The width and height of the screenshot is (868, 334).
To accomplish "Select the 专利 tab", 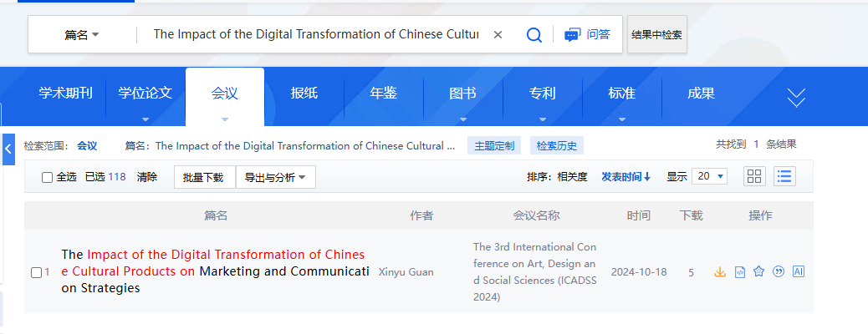I will click(542, 94).
